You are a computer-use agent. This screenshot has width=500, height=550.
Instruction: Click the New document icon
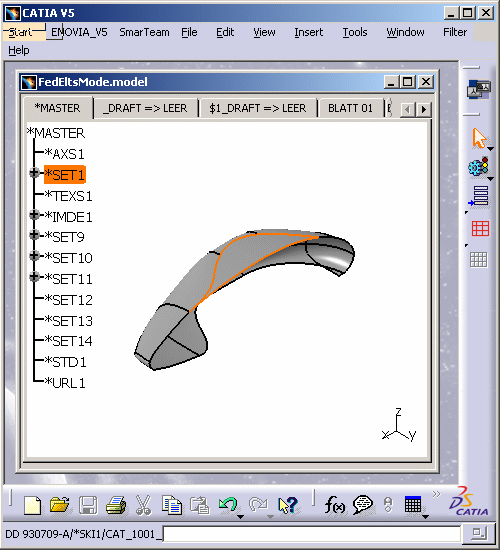click(32, 505)
